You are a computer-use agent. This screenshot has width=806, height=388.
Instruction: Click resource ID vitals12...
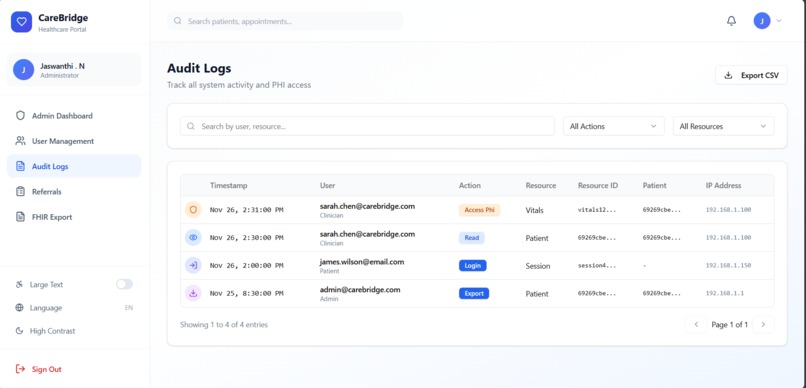pos(597,210)
